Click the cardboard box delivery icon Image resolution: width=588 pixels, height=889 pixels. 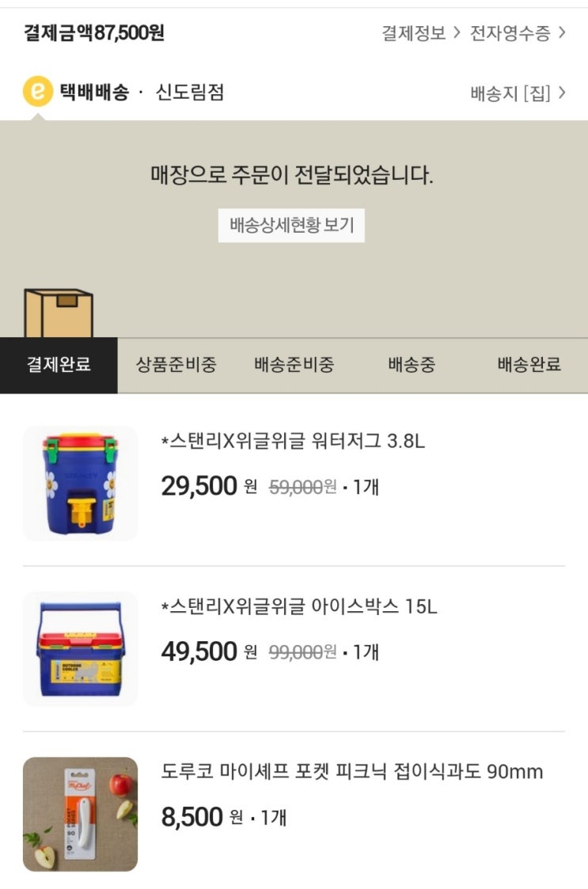(x=59, y=313)
